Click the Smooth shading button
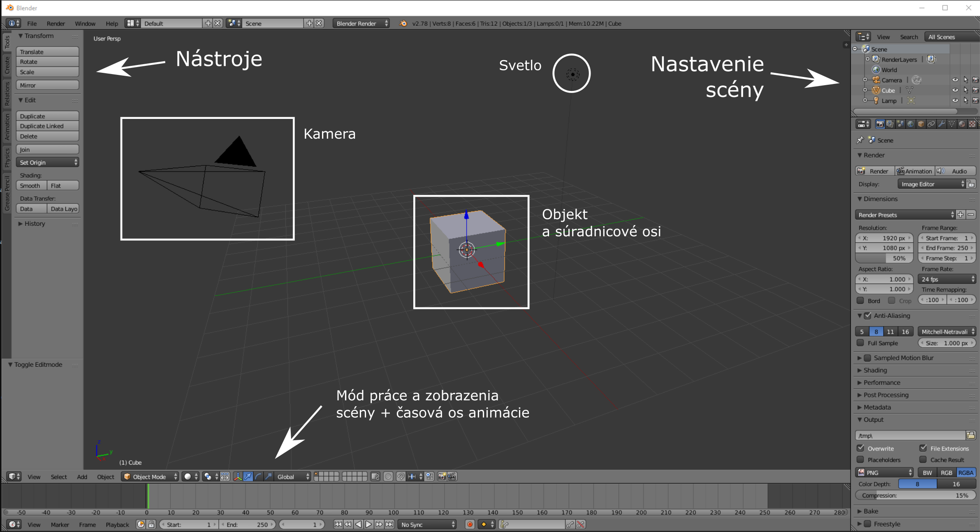Screen dimensions: 980x532 pyautogui.click(x=31, y=186)
